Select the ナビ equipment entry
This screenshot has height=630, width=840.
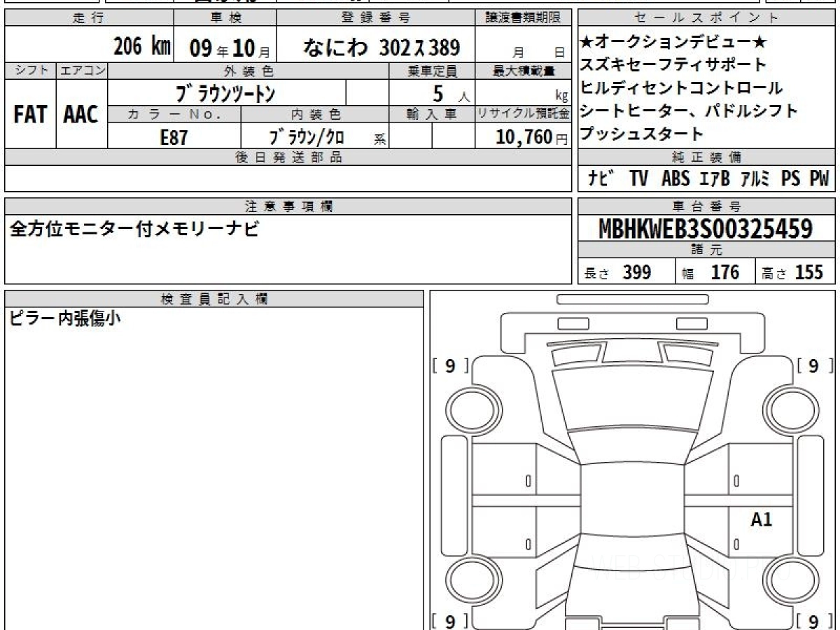[601, 179]
